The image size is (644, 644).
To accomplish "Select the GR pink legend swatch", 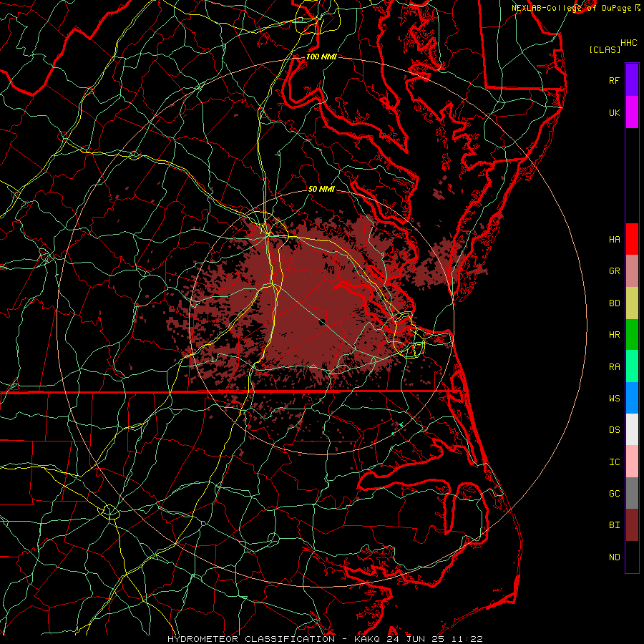I will click(632, 271).
